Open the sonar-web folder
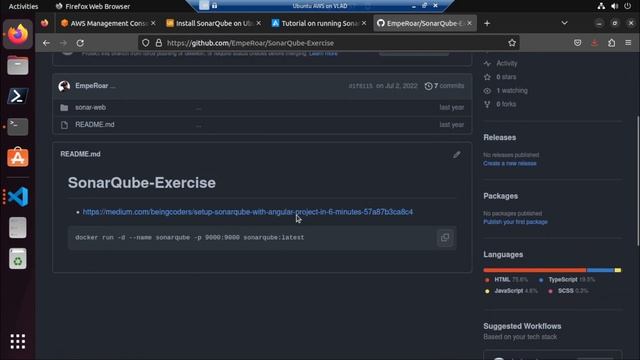Image resolution: width=640 pixels, height=360 pixels. click(x=90, y=107)
